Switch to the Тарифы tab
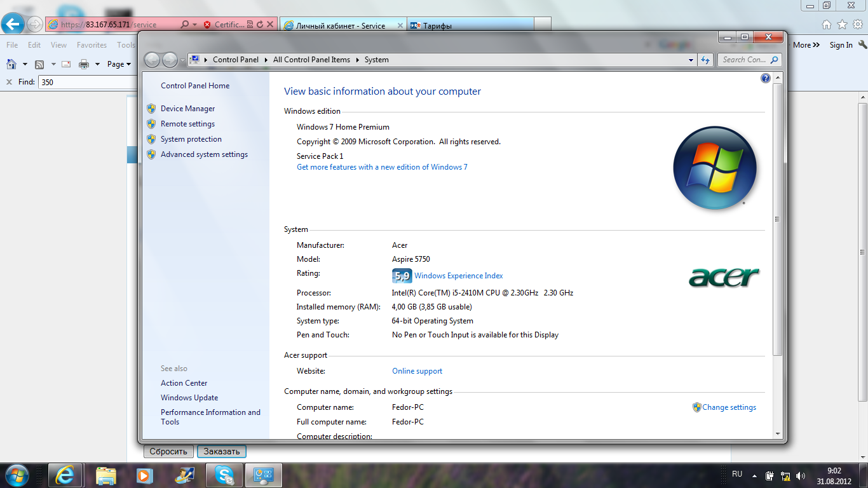Viewport: 868px width, 488px height. click(470, 25)
